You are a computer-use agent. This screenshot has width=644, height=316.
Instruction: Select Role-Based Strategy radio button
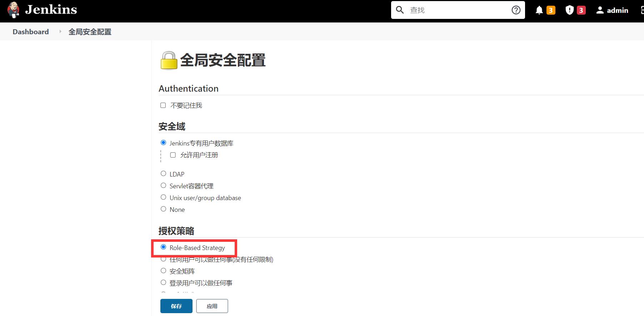(164, 247)
